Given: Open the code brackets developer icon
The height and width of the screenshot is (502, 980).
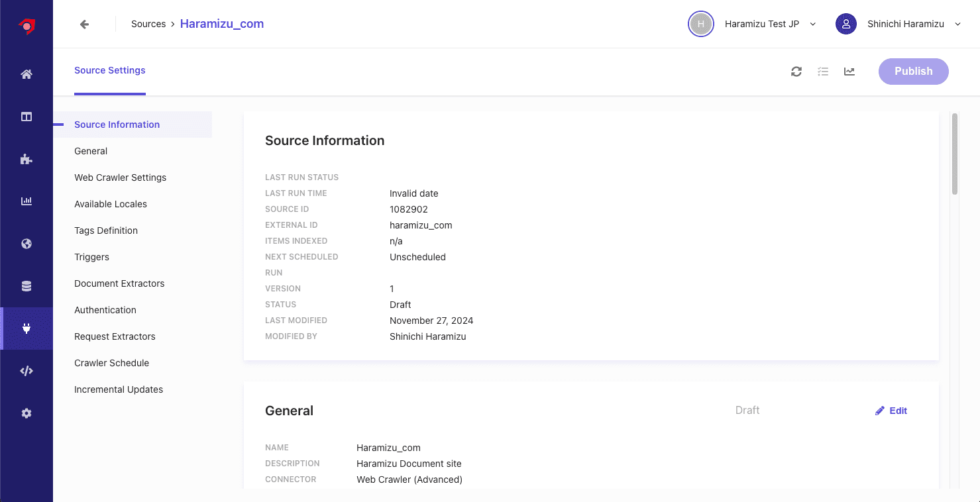Looking at the screenshot, I should click(27, 371).
